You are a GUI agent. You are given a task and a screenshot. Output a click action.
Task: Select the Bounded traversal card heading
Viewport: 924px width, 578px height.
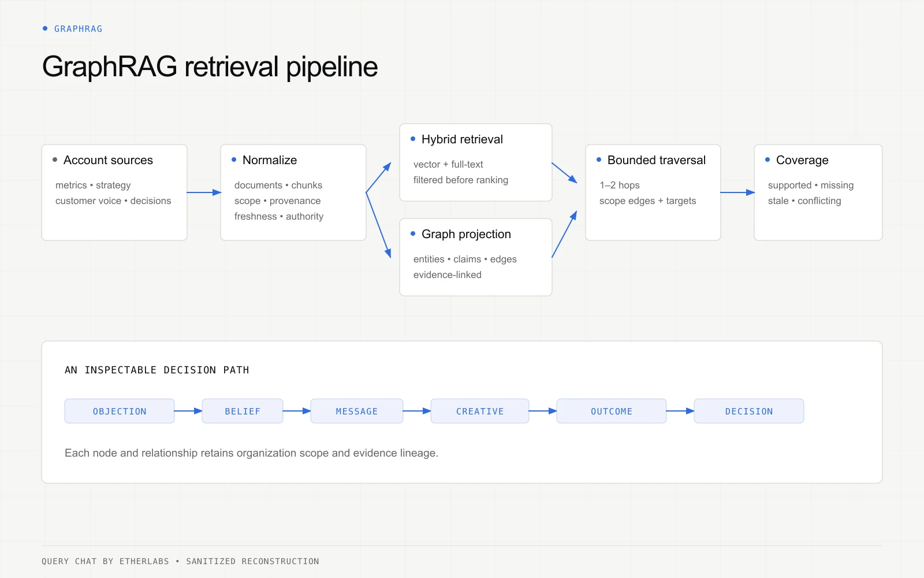coord(657,160)
